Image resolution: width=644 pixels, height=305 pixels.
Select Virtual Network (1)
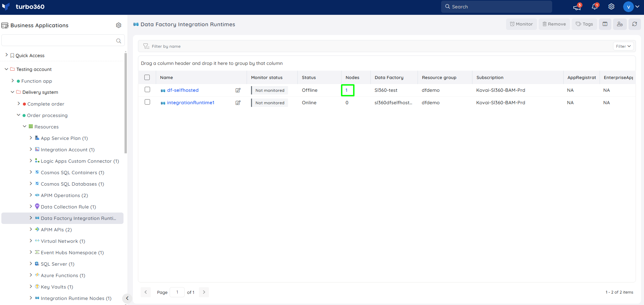(x=63, y=241)
